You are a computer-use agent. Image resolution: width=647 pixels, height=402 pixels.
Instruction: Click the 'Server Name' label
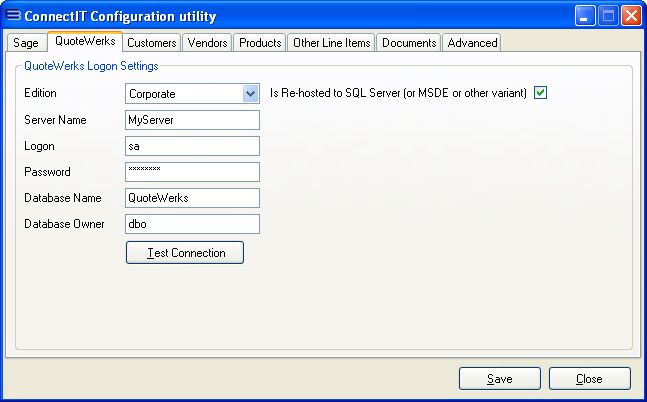(55, 120)
